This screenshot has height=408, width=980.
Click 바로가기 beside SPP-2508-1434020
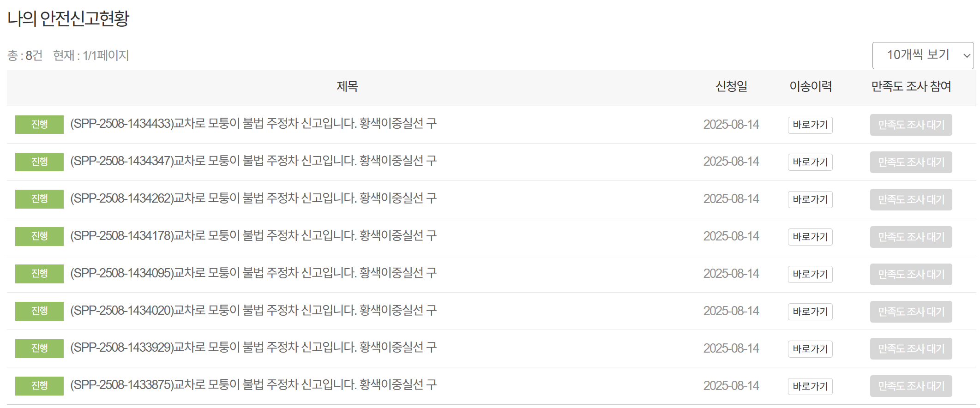(809, 312)
